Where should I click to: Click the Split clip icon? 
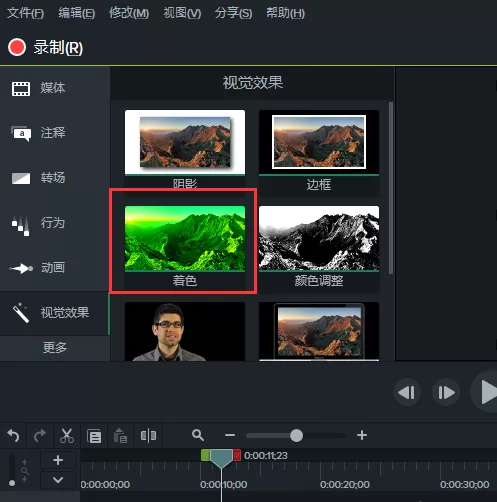(148, 435)
